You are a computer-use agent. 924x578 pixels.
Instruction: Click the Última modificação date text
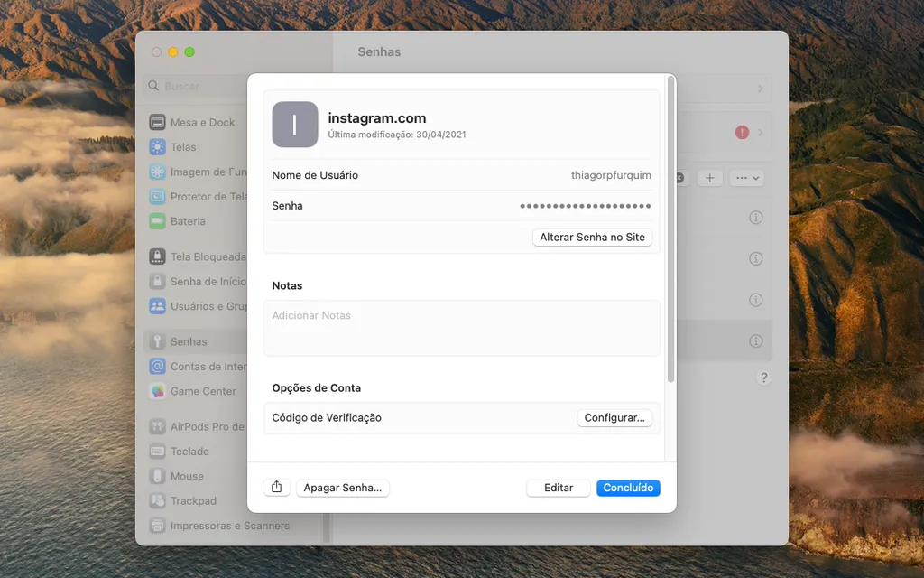[397, 135]
